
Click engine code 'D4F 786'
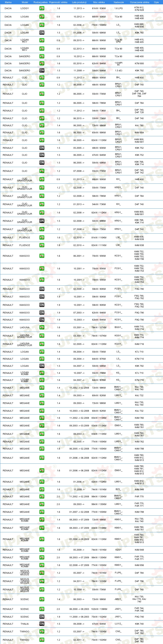[x=139, y=581]
